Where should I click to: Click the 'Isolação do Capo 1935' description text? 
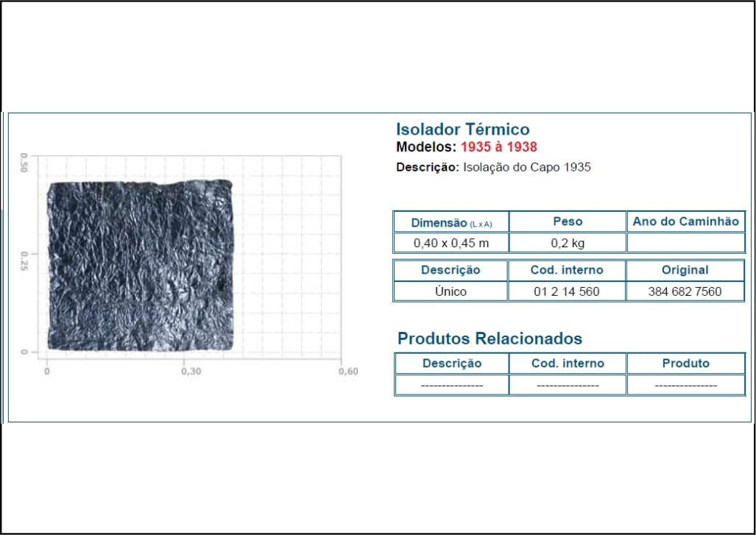(526, 167)
